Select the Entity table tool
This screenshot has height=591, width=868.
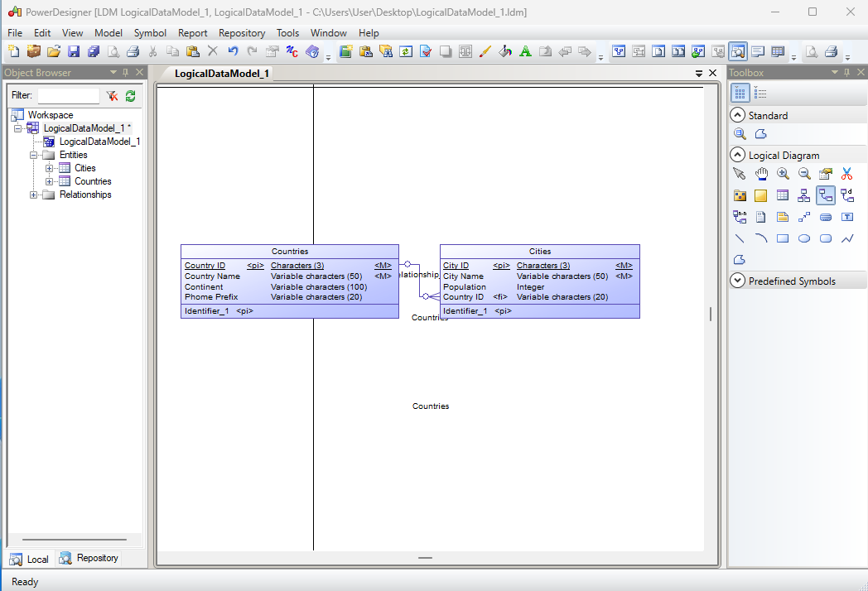point(782,195)
